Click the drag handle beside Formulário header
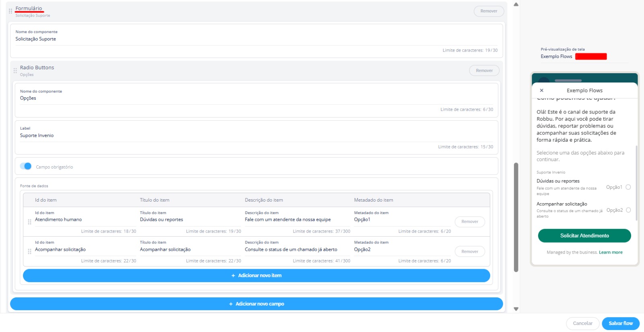This screenshot has height=332, width=644. tap(10, 11)
